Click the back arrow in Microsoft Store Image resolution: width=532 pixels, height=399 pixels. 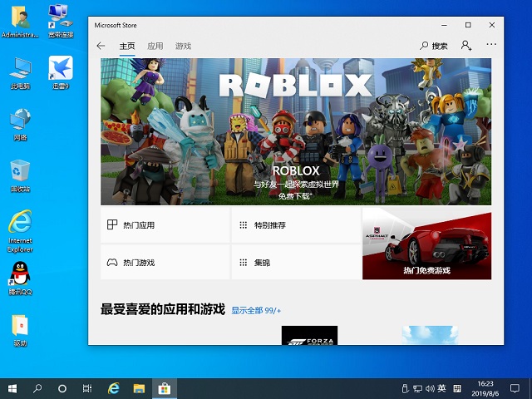(101, 46)
